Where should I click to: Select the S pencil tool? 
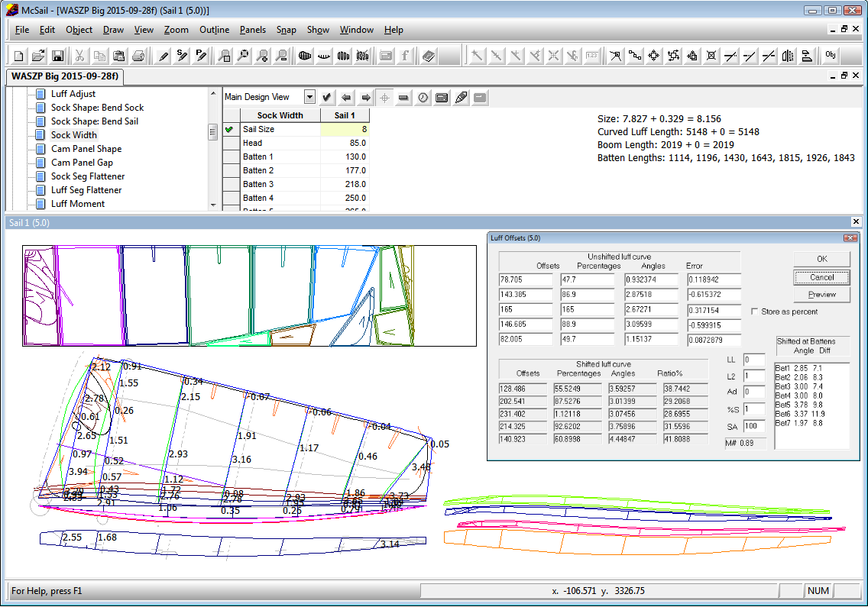(182, 56)
